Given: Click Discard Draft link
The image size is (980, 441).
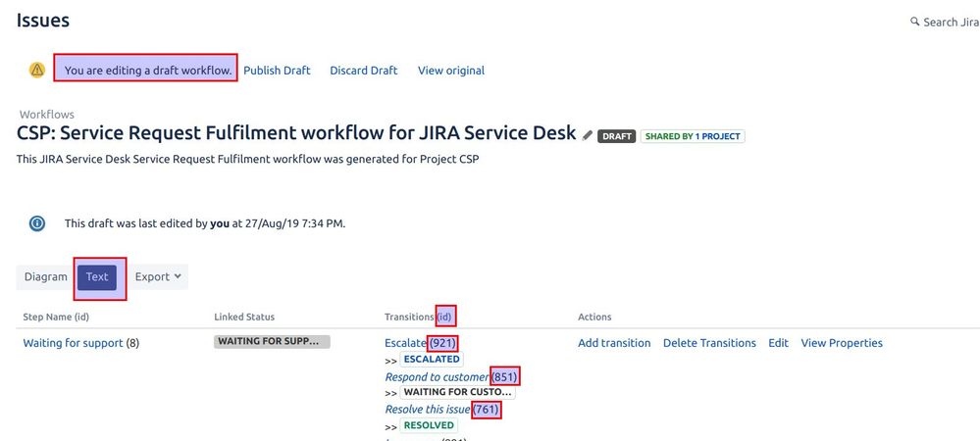Looking at the screenshot, I should coord(364,71).
